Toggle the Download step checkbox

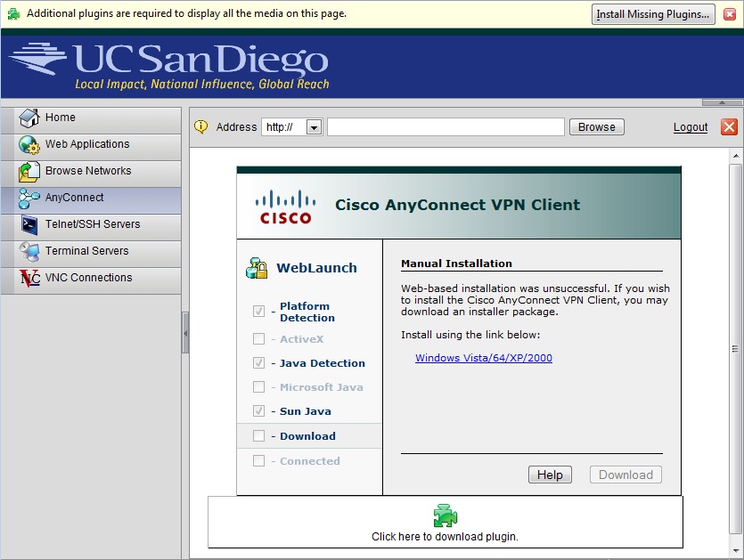(x=258, y=435)
